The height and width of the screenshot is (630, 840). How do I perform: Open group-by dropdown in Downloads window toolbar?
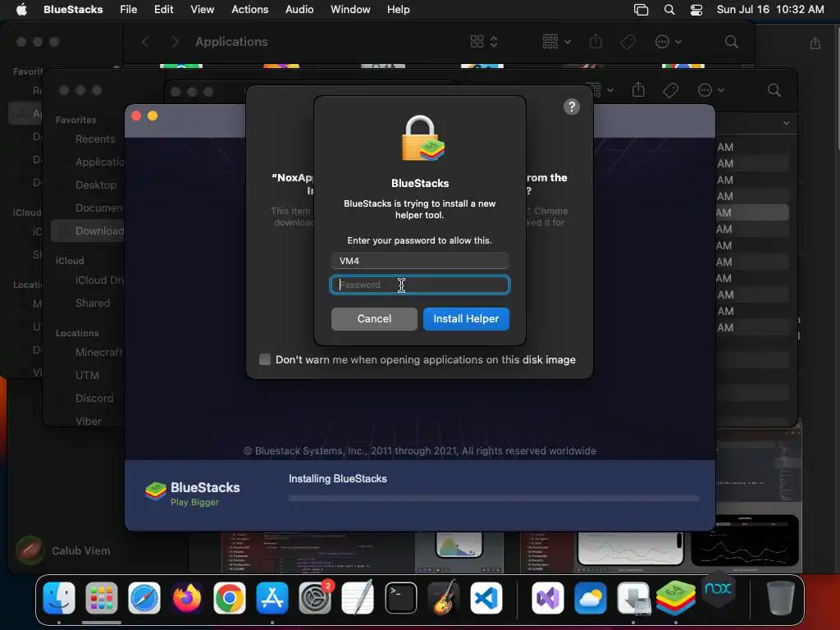(600, 89)
